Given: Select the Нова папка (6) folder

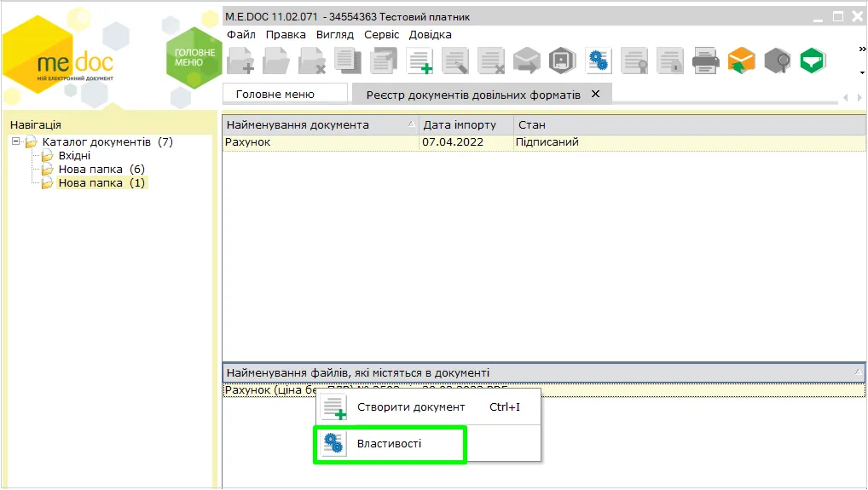Looking at the screenshot, I should pos(101,170).
